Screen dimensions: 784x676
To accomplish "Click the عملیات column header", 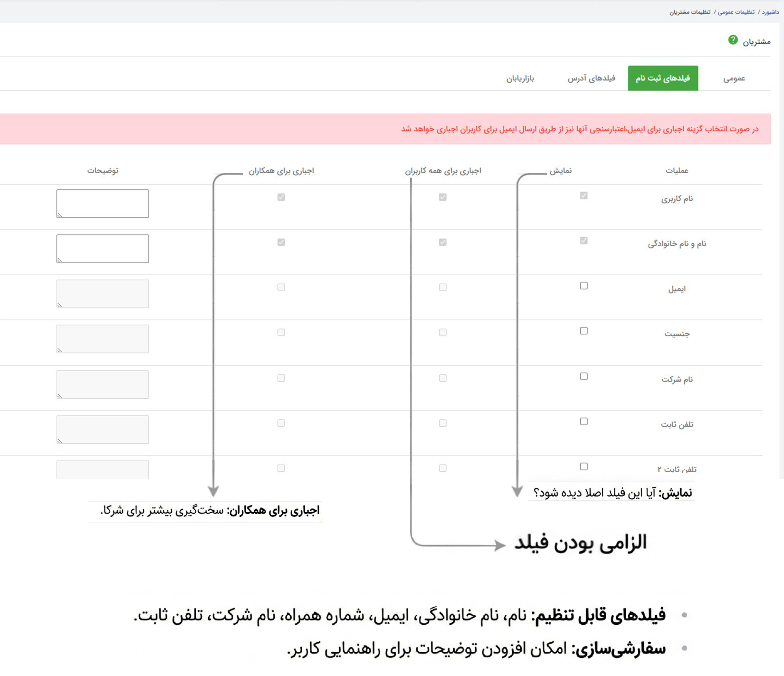I will point(677,171).
